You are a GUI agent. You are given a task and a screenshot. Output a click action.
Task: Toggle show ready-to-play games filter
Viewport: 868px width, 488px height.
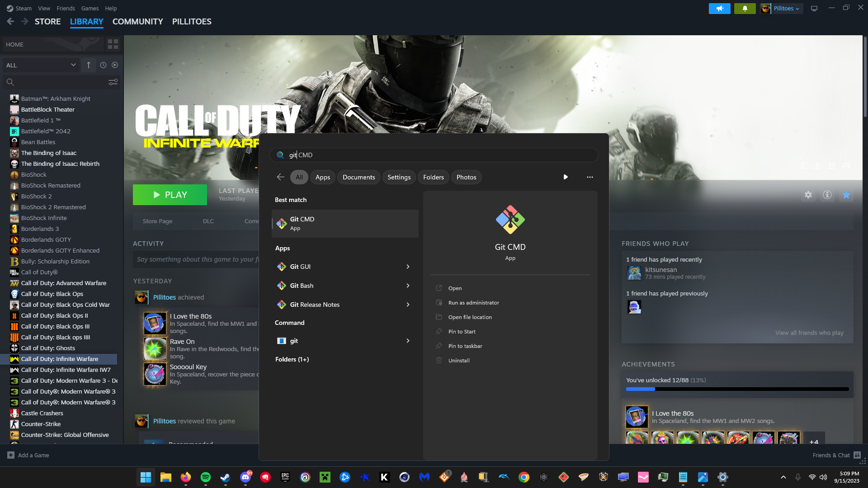click(x=115, y=65)
